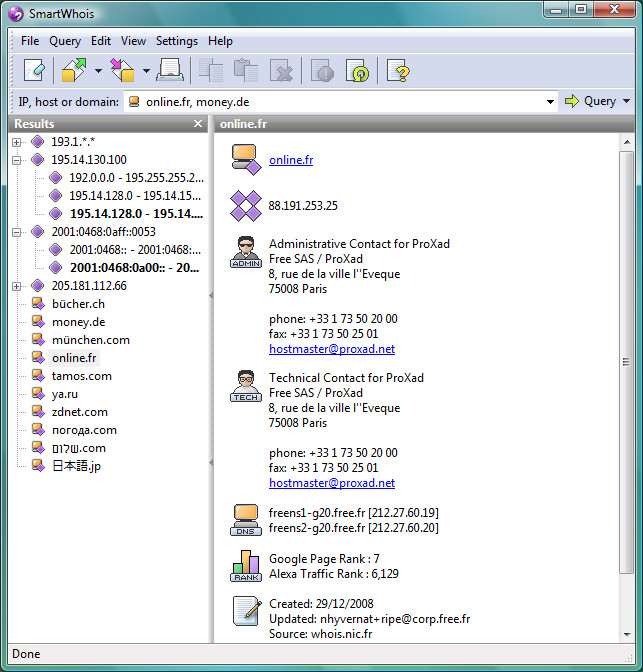This screenshot has width=643, height=672.
Task: Click vertical scrollbar down arrow in details pane
Action: click(x=627, y=635)
